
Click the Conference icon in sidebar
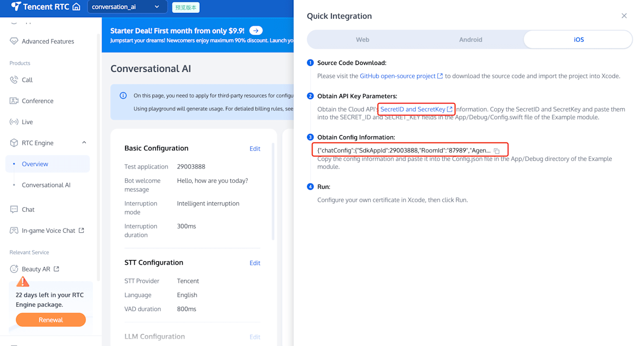(14, 101)
